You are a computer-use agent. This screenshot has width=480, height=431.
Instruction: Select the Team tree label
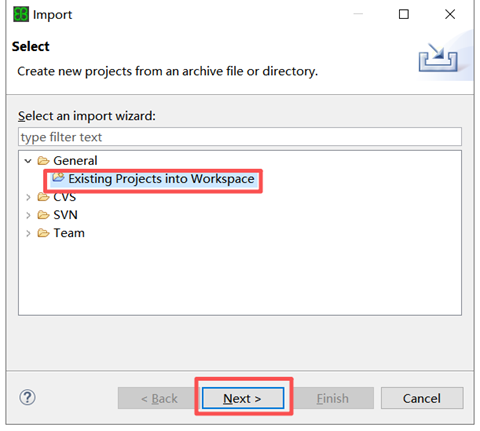click(69, 233)
